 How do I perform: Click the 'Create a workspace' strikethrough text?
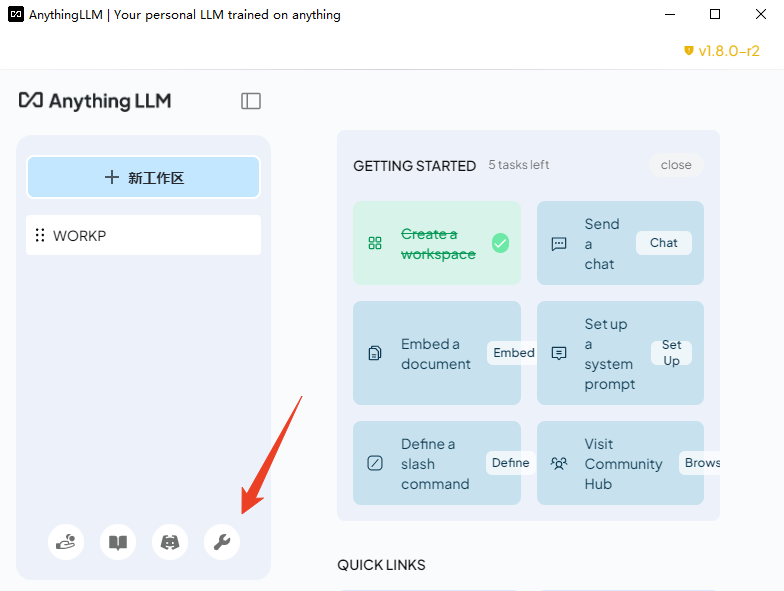point(438,244)
